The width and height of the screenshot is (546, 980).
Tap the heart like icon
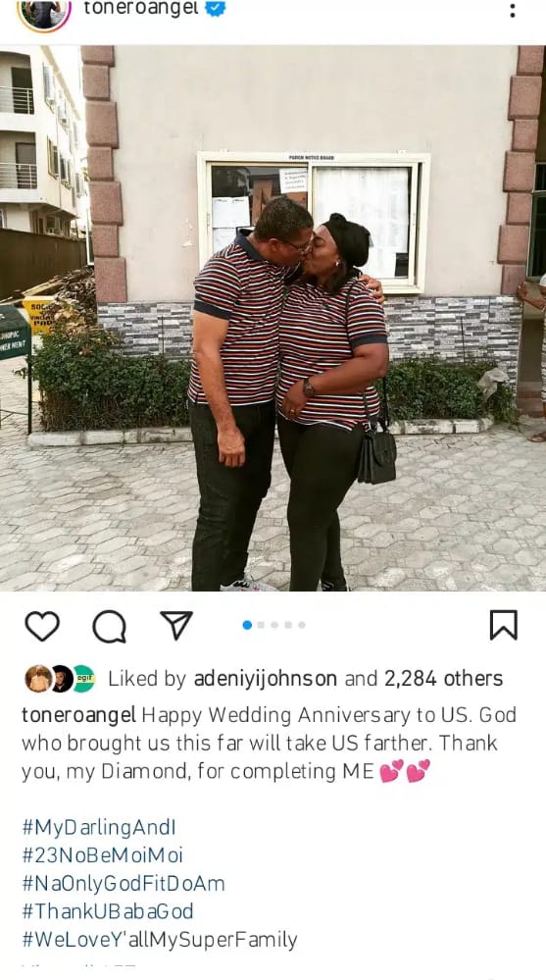[x=42, y=626]
